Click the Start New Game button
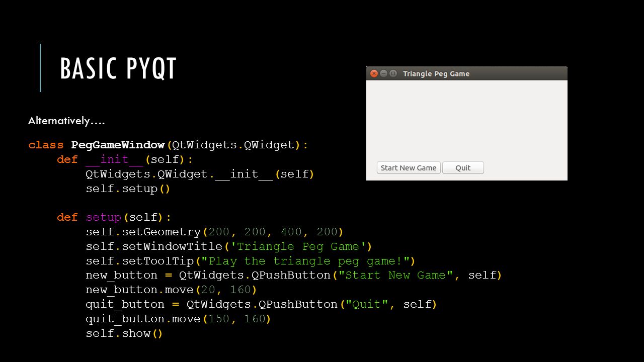 (409, 168)
